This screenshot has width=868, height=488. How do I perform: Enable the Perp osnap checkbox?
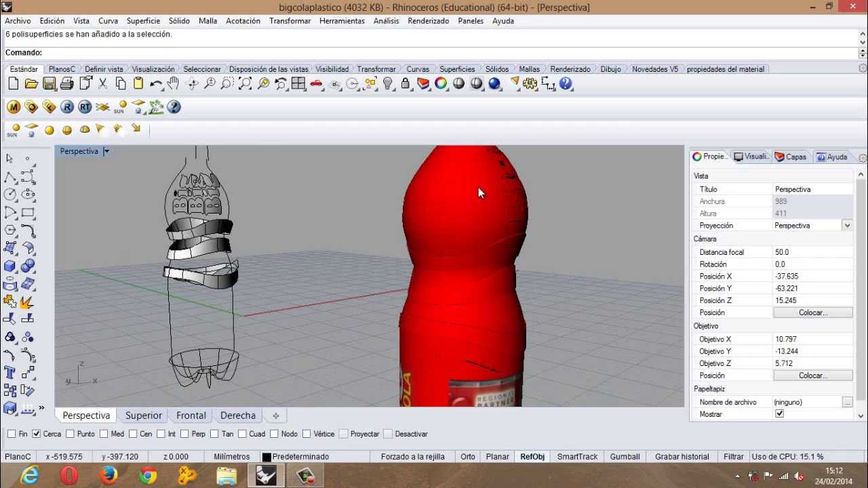point(184,434)
